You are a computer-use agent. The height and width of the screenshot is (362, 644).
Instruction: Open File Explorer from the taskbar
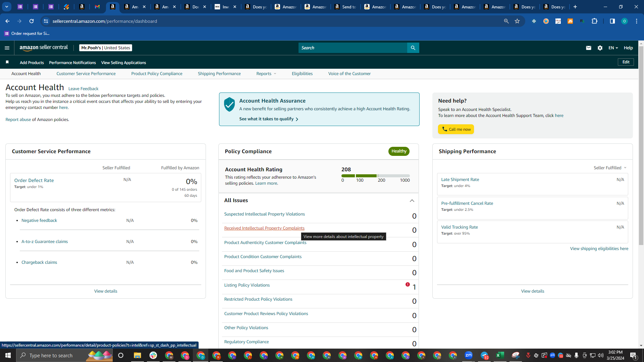pyautogui.click(x=137, y=355)
